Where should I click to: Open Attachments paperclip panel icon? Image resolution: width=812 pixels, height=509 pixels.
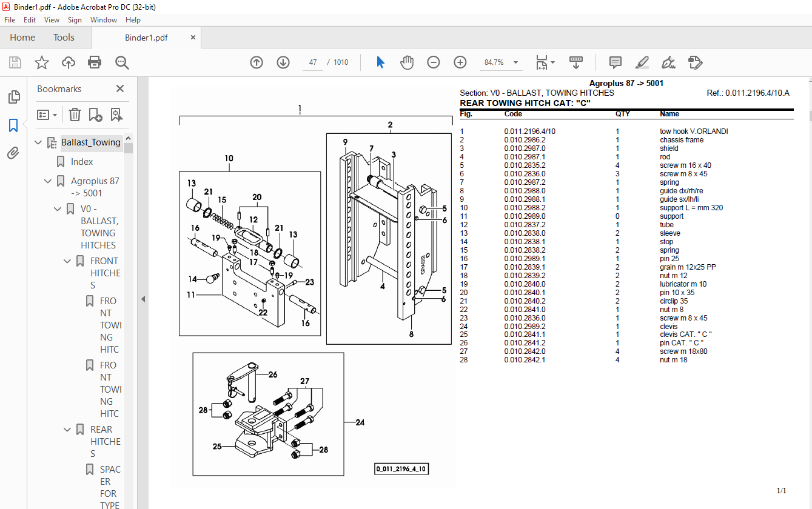click(x=13, y=153)
